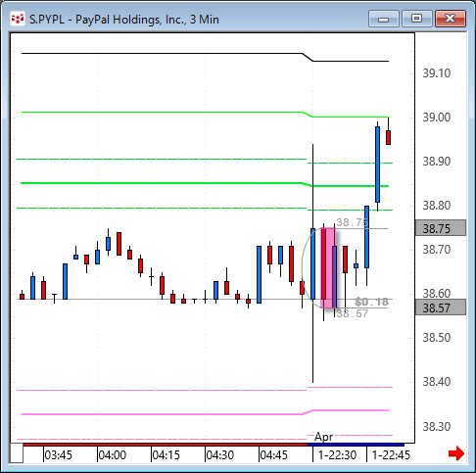The width and height of the screenshot is (476, 473).
Task: Click the 38.40 price axis label
Action: coord(437,381)
